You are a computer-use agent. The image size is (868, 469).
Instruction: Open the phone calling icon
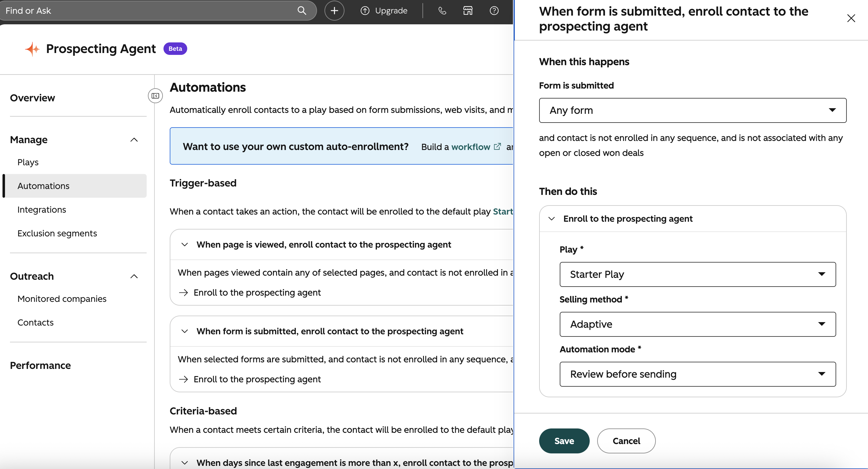coord(442,11)
